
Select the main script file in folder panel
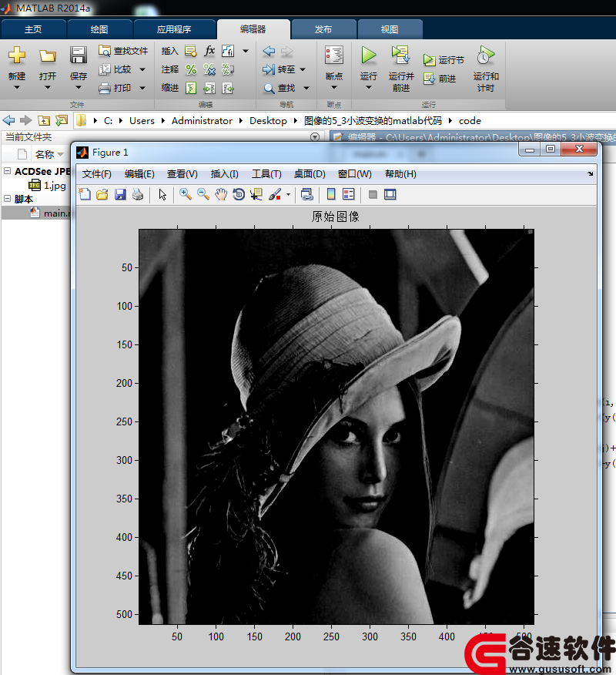click(x=51, y=213)
